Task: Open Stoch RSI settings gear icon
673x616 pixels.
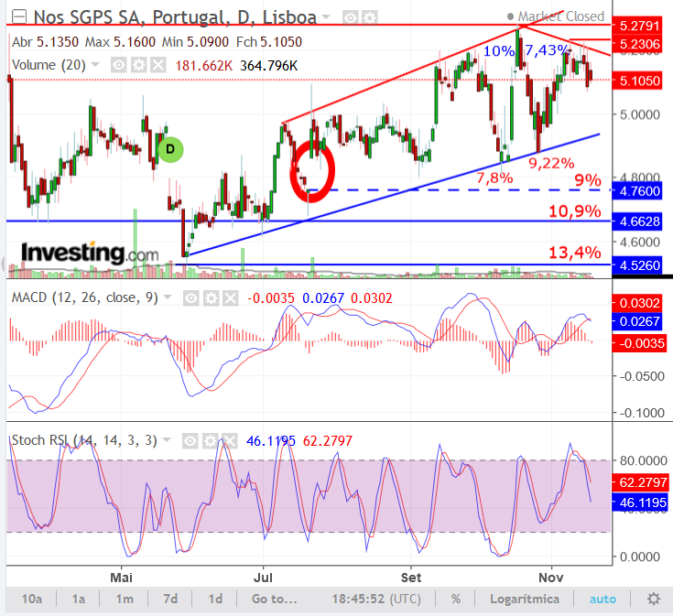Action: (210, 440)
